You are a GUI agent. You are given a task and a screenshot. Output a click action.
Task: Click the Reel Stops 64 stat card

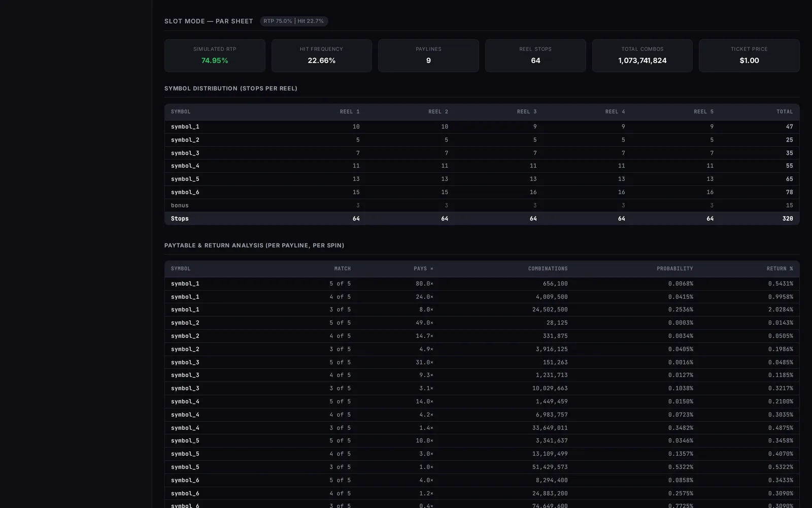(535, 55)
